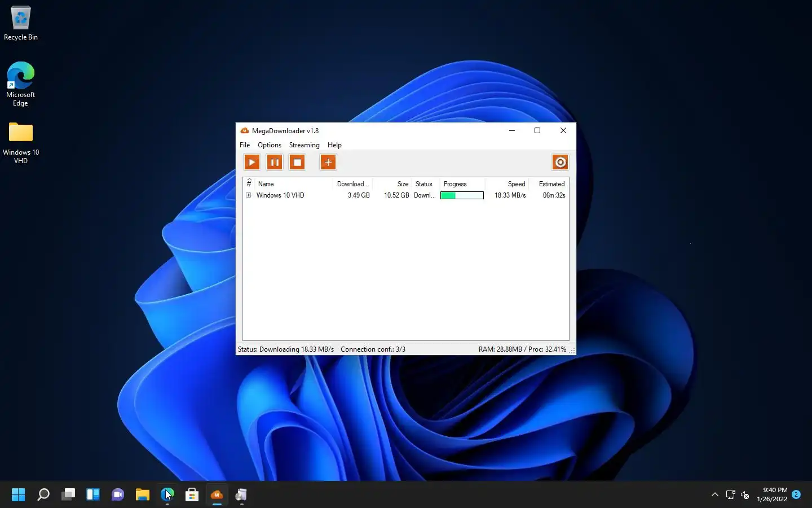Click the last taskbar app icon
This screenshot has width=812, height=508.
(242, 495)
